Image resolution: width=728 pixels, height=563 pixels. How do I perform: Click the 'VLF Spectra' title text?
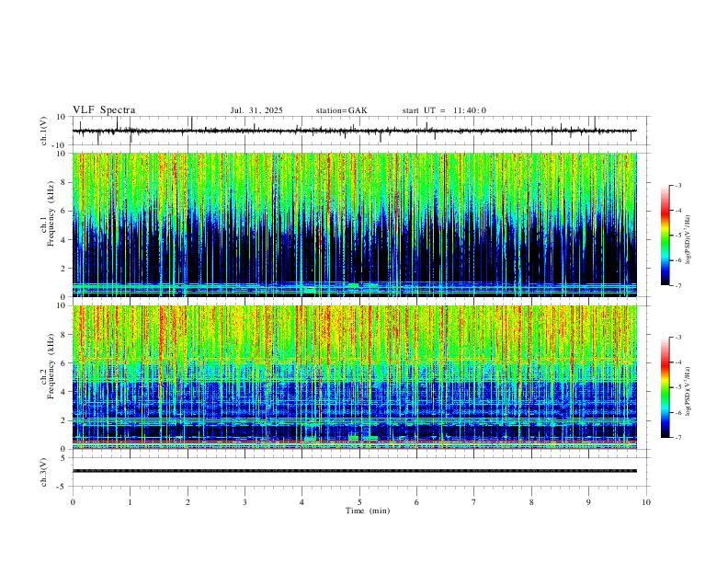pos(104,110)
